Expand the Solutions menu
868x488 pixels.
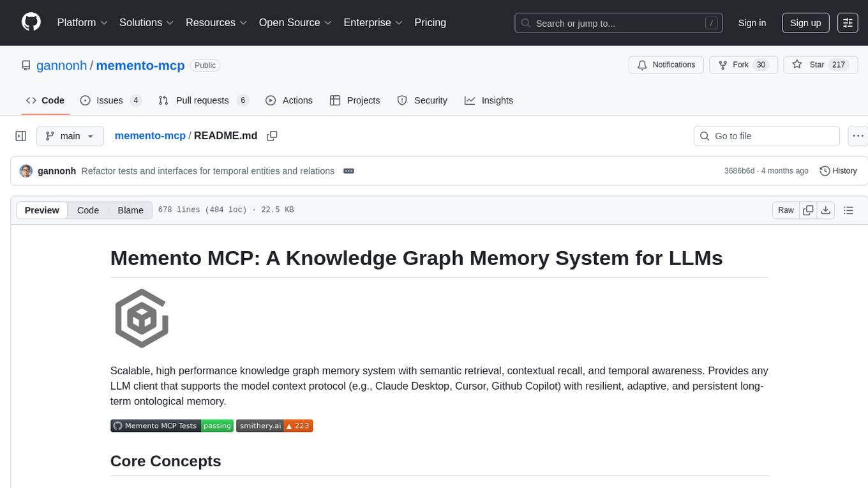click(147, 22)
